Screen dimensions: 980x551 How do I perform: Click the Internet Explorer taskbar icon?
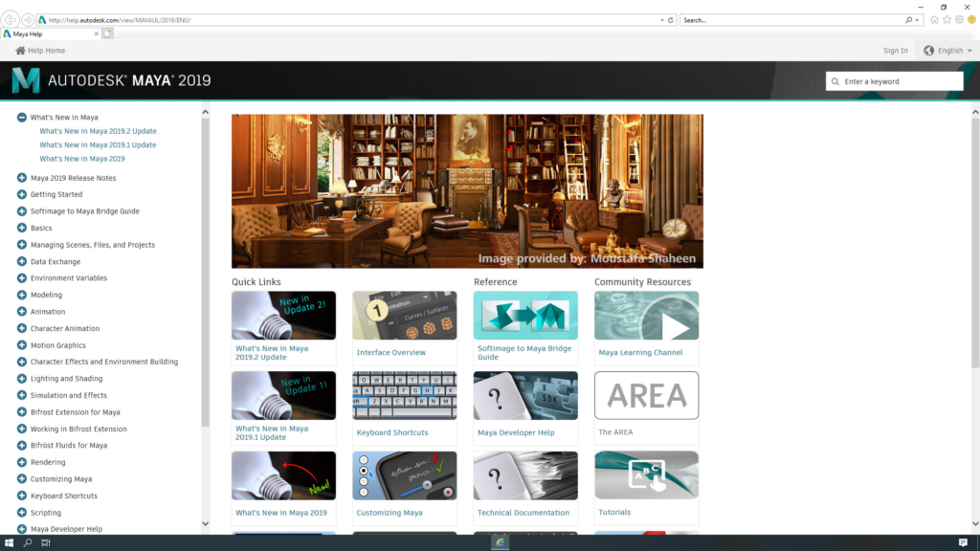point(500,542)
